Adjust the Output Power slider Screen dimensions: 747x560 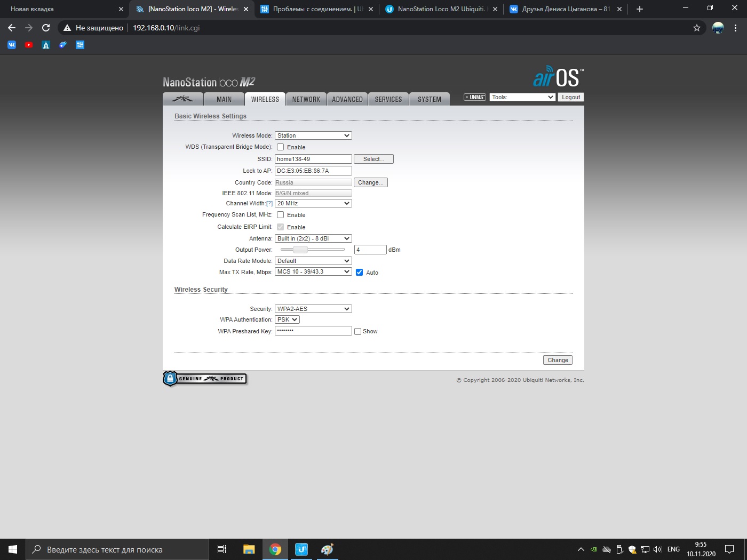pyautogui.click(x=300, y=250)
